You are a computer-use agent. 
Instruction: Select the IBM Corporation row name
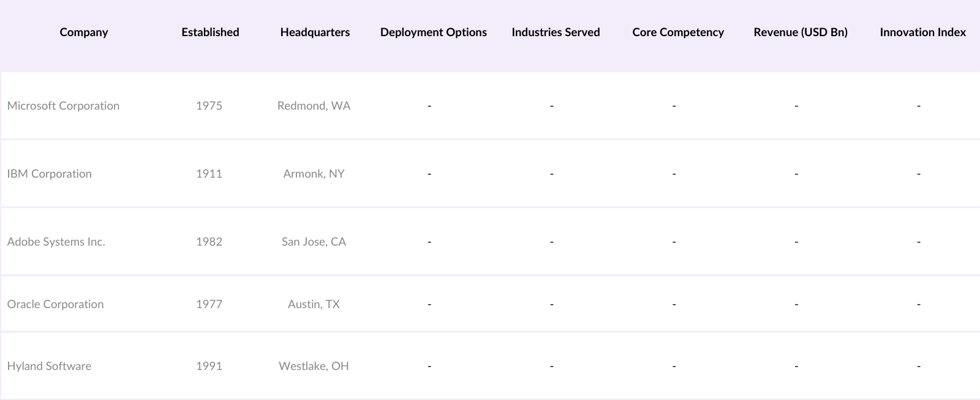tap(50, 174)
